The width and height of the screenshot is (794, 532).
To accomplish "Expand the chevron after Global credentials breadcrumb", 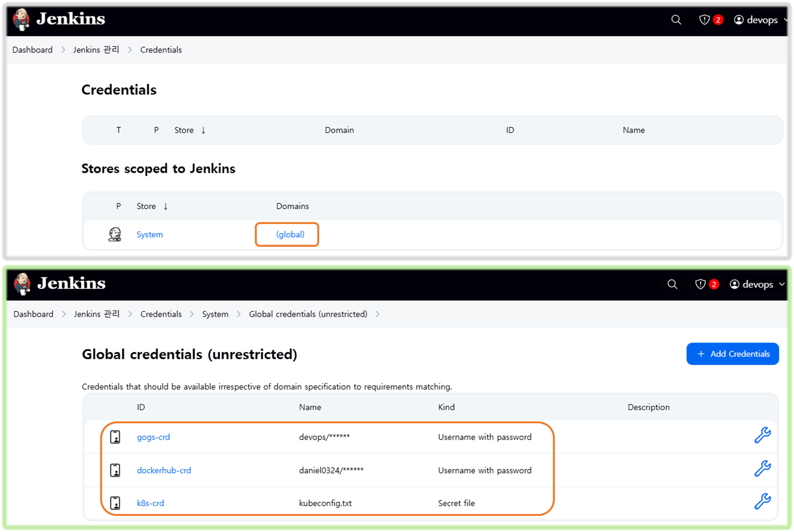I will pos(377,314).
